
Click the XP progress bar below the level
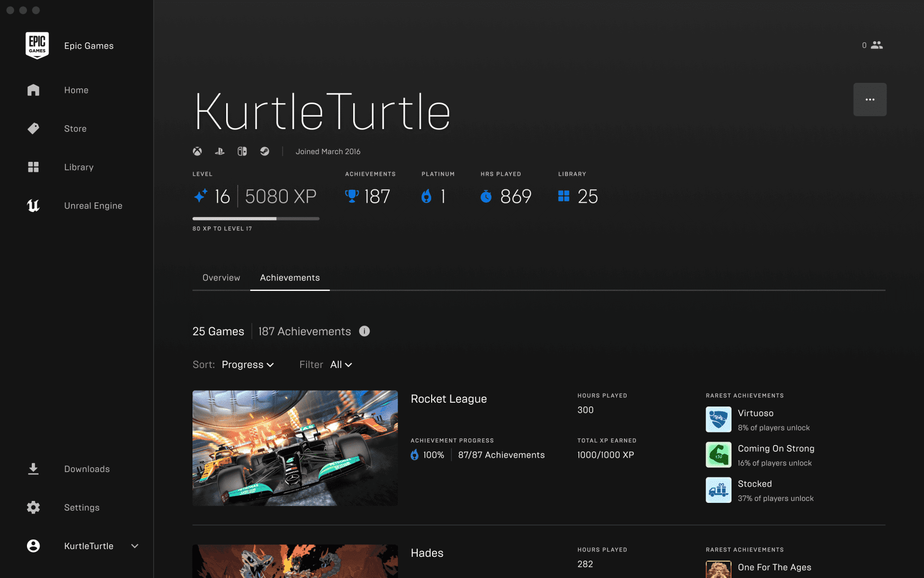[256, 218]
